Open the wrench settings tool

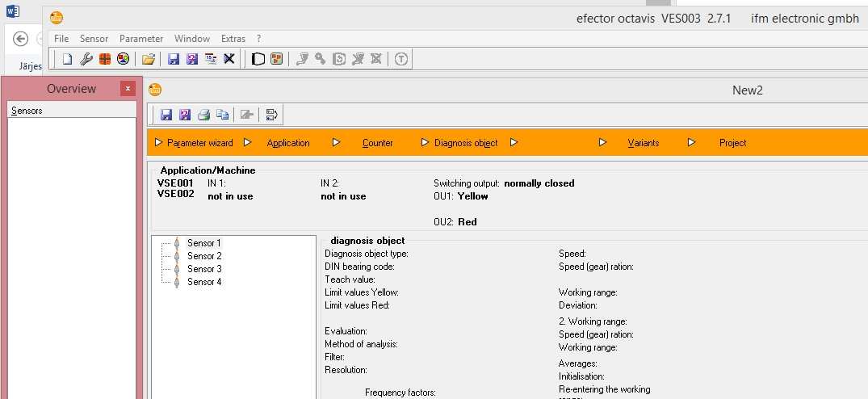tap(86, 59)
